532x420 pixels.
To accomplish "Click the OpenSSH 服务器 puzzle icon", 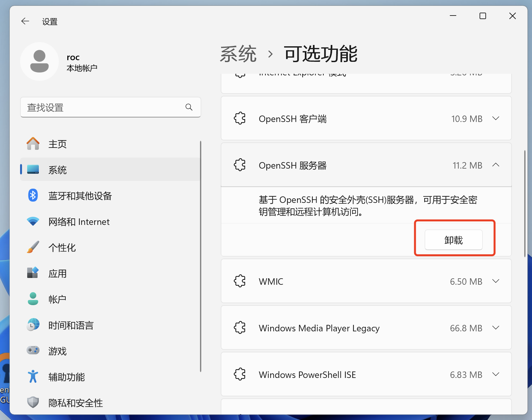I will [240, 165].
